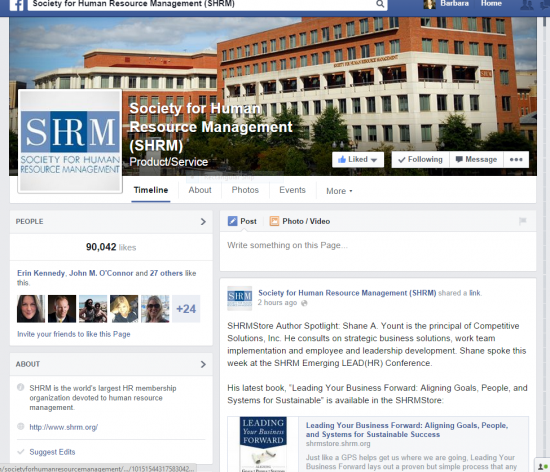The width and height of the screenshot is (550, 472).
Task: Open the friend requests icon
Action: pos(526,5)
